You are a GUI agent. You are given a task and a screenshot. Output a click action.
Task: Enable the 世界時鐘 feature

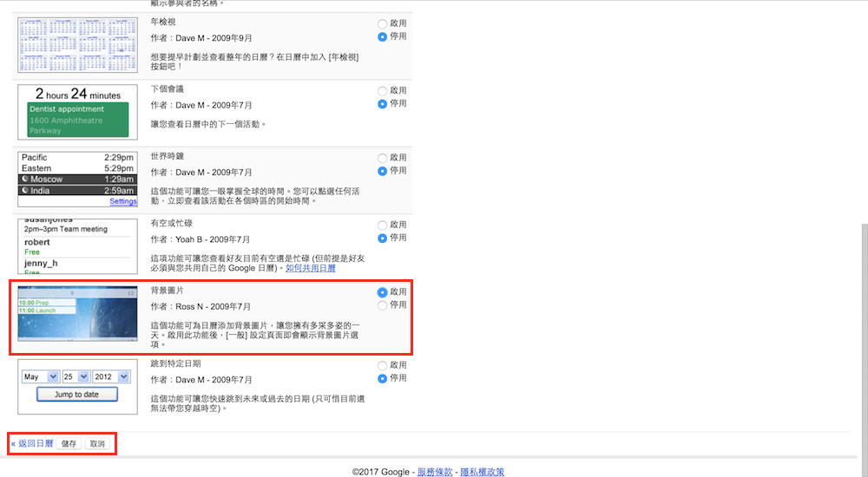point(382,158)
